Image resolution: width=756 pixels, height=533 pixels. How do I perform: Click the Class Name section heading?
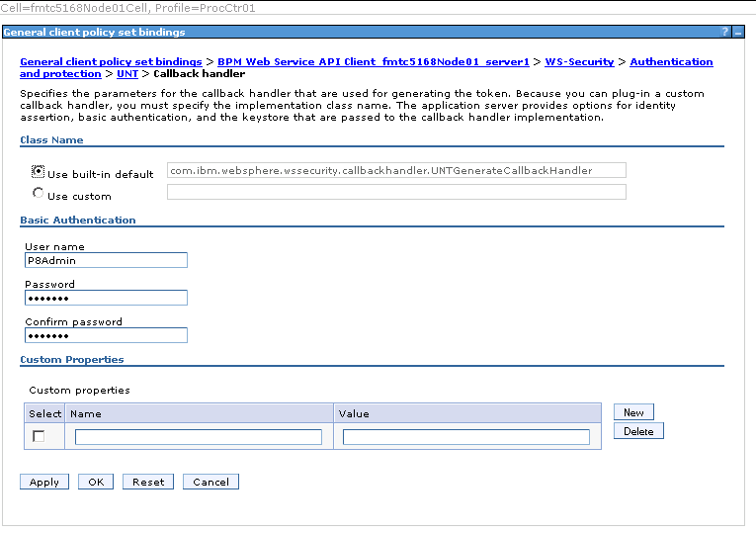click(51, 139)
